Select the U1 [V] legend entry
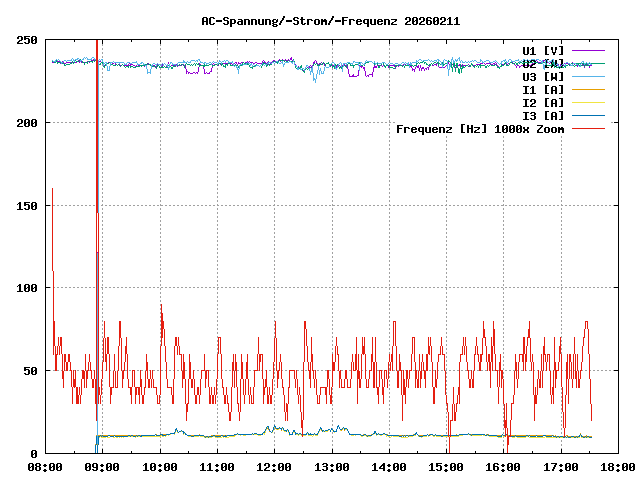This screenshot has height=480, width=640. click(543, 50)
